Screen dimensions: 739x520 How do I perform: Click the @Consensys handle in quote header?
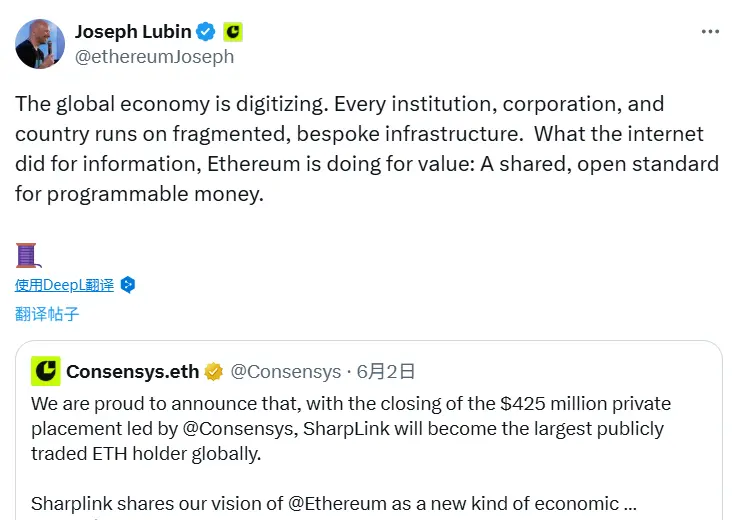(x=286, y=372)
